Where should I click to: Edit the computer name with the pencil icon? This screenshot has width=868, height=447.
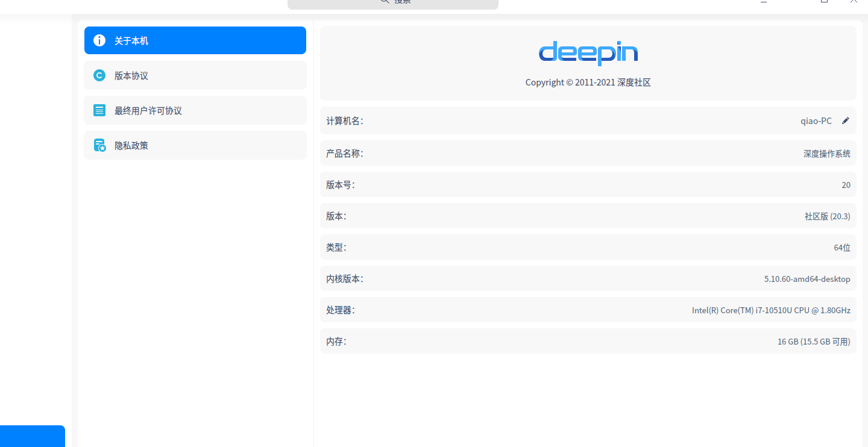[846, 120]
